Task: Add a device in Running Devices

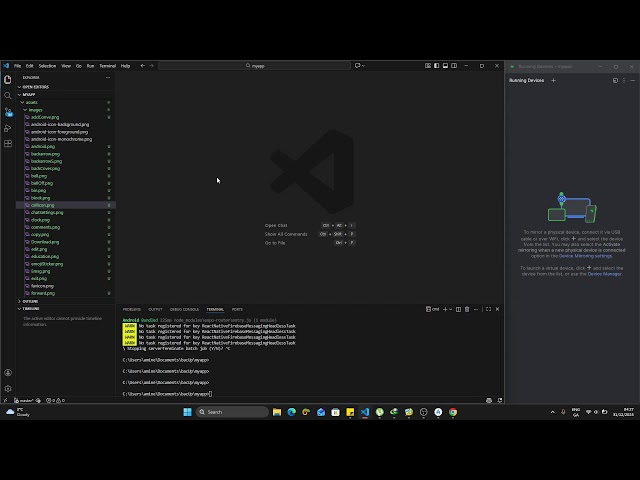Action: point(553,80)
